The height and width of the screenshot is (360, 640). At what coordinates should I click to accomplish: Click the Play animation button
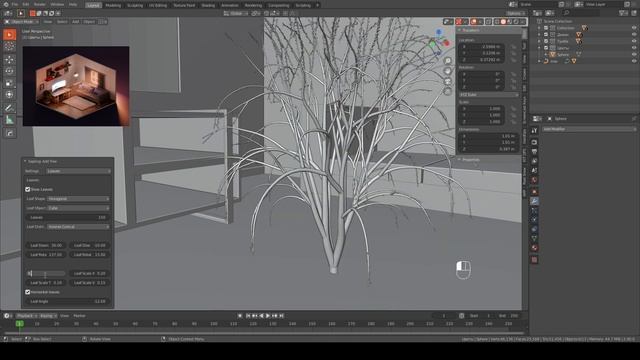tap(268, 316)
